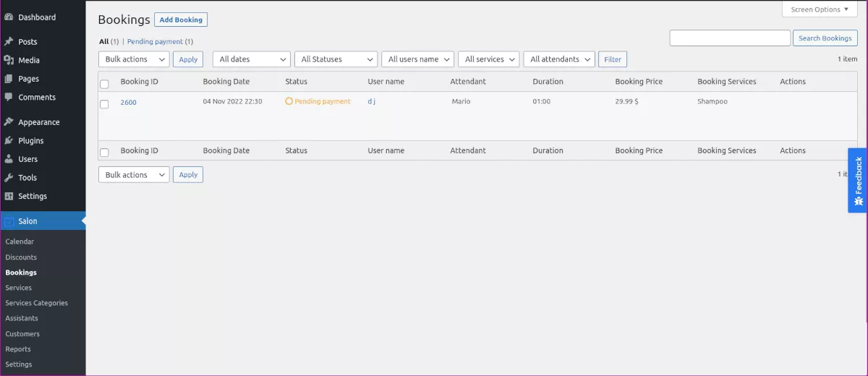Click the Booking Services column header

point(727,82)
